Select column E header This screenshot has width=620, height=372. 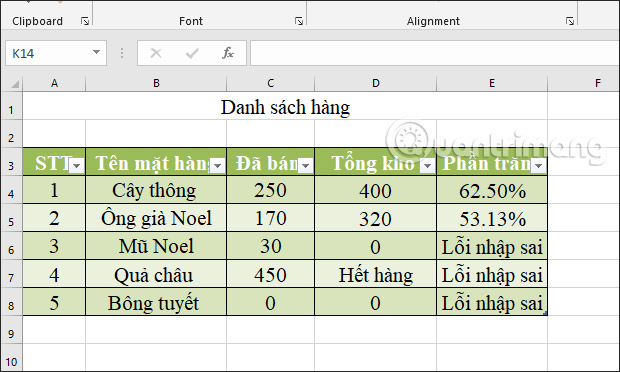pos(492,83)
